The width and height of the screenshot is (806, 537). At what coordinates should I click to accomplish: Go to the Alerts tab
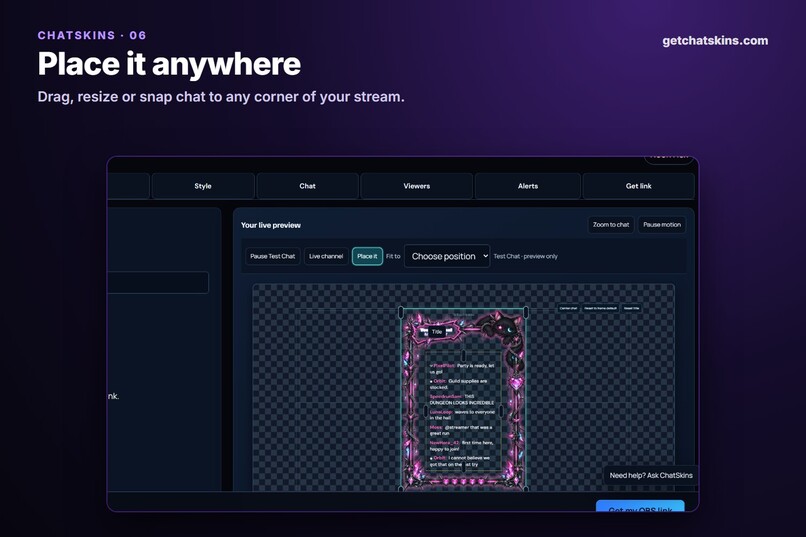pyautogui.click(x=528, y=186)
